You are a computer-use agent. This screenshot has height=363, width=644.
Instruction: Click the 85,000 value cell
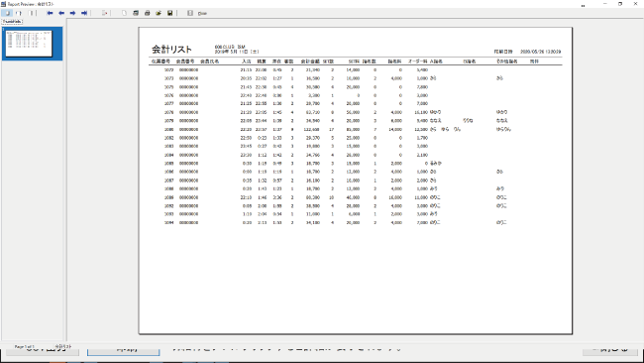click(353, 130)
